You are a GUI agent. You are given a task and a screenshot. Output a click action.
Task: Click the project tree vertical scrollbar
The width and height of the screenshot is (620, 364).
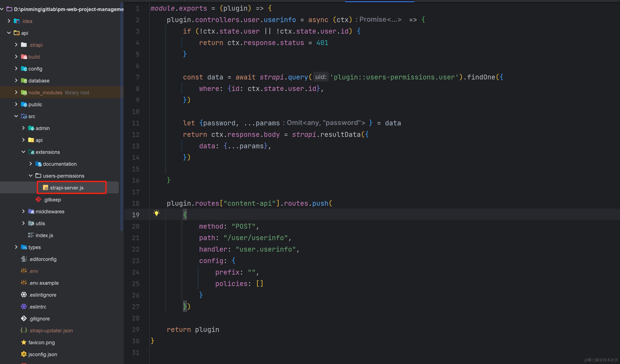click(121, 116)
